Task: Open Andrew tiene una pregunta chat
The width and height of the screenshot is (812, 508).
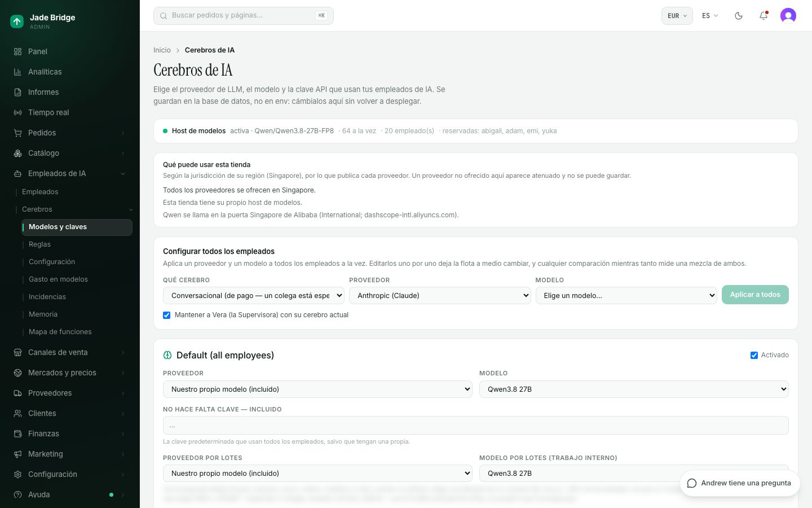Action: pyautogui.click(x=740, y=483)
